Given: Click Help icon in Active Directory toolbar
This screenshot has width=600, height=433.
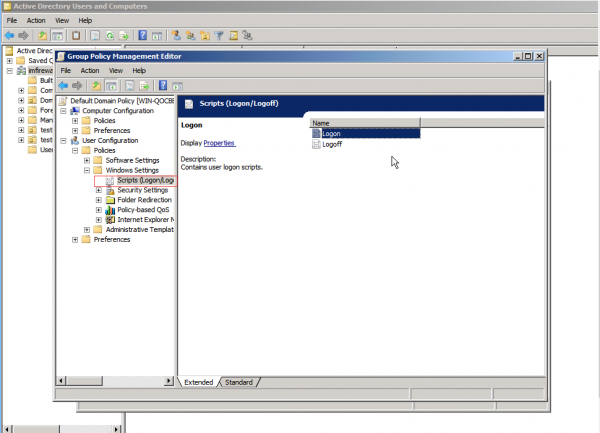Looking at the screenshot, I should (142, 35).
